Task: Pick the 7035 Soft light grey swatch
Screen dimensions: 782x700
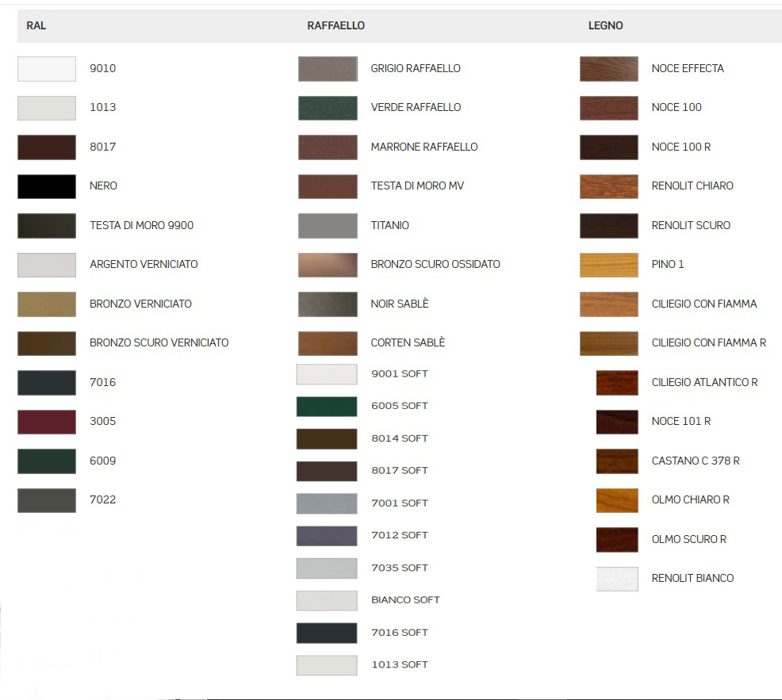Action: [x=327, y=568]
